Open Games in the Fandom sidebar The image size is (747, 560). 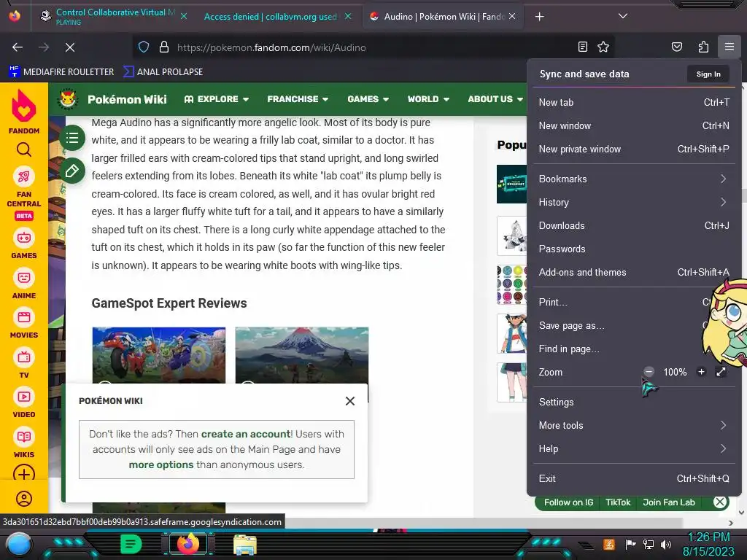click(24, 244)
